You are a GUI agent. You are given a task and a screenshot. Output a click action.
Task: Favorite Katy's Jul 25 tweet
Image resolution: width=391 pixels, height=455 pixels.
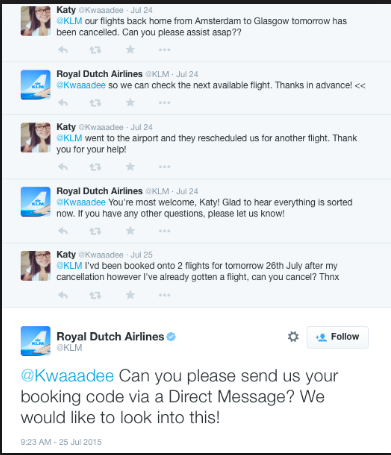130,295
